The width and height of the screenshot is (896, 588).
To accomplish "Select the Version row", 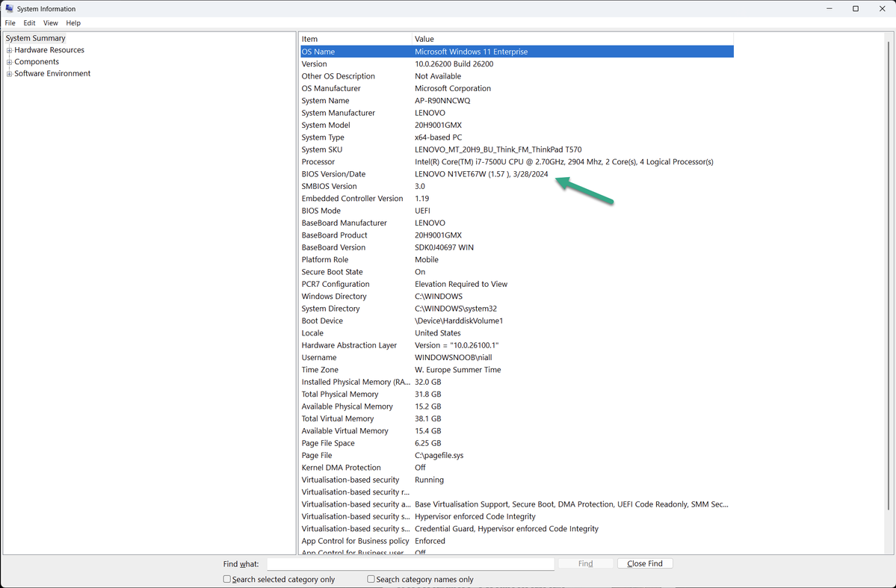I will click(516, 64).
